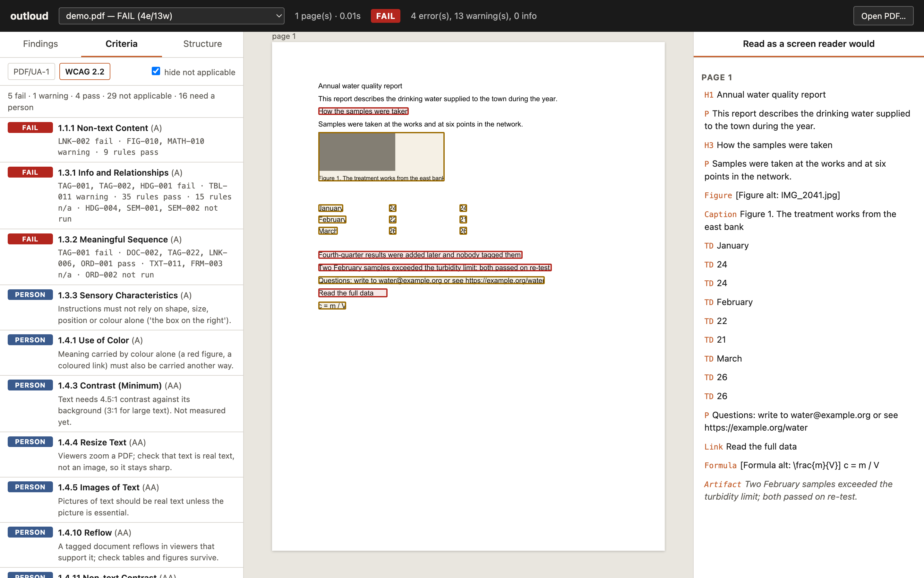Select the January table cell on the page

(331, 208)
